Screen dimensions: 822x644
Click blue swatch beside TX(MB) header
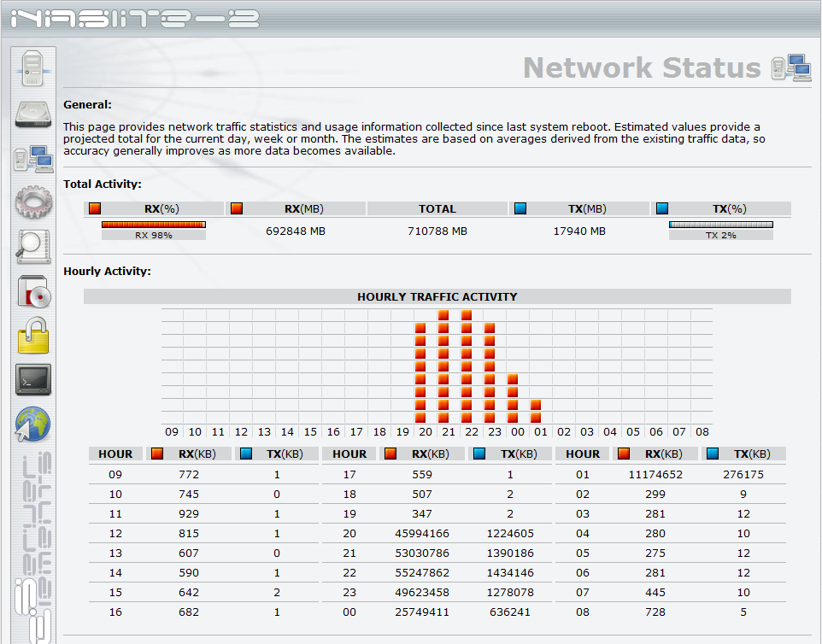(x=520, y=208)
